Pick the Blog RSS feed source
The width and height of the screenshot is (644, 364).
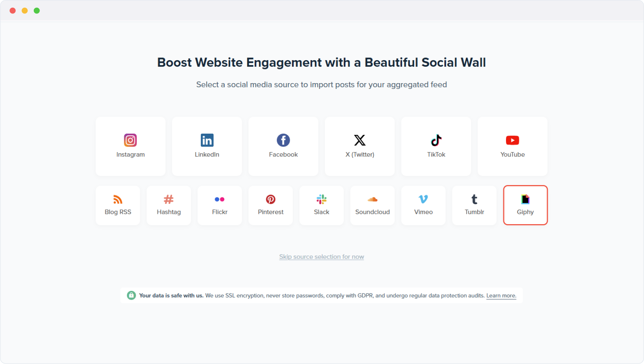coord(118,205)
